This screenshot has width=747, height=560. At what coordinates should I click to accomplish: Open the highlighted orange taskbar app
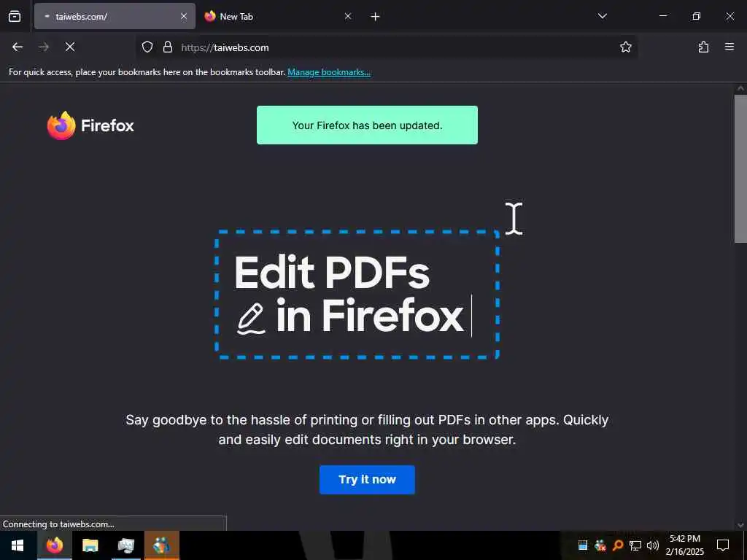pos(161,545)
